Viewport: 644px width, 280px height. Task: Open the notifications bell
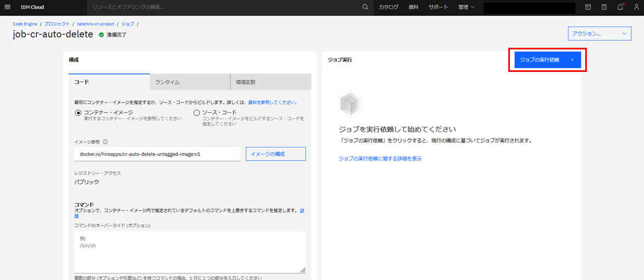tap(620, 7)
